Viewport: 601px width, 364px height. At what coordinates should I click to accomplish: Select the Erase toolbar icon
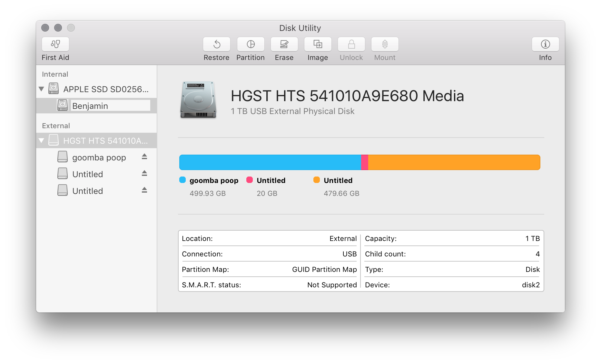(284, 44)
